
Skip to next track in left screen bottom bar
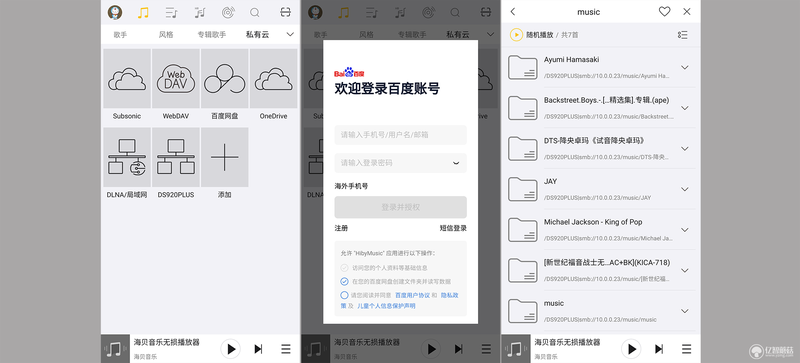258,349
